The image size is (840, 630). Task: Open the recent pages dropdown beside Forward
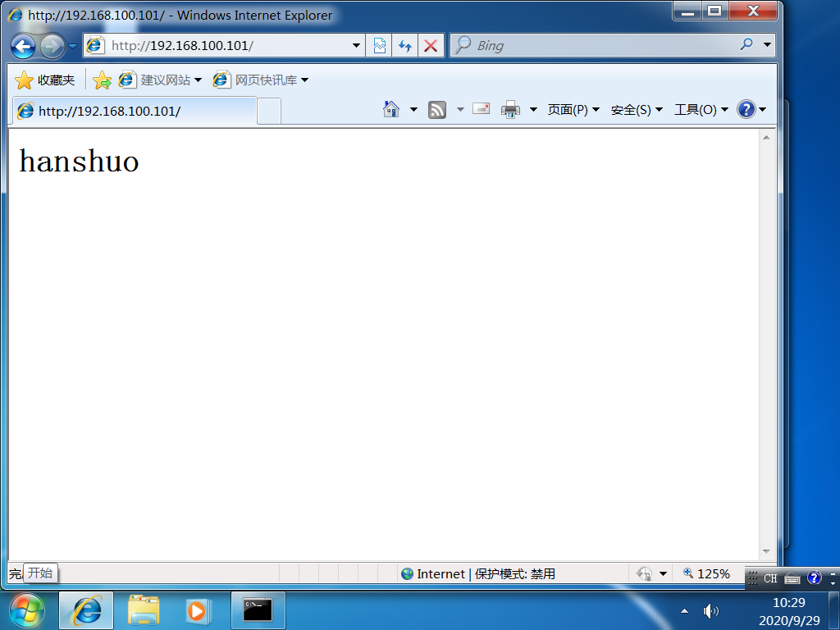pos(72,46)
